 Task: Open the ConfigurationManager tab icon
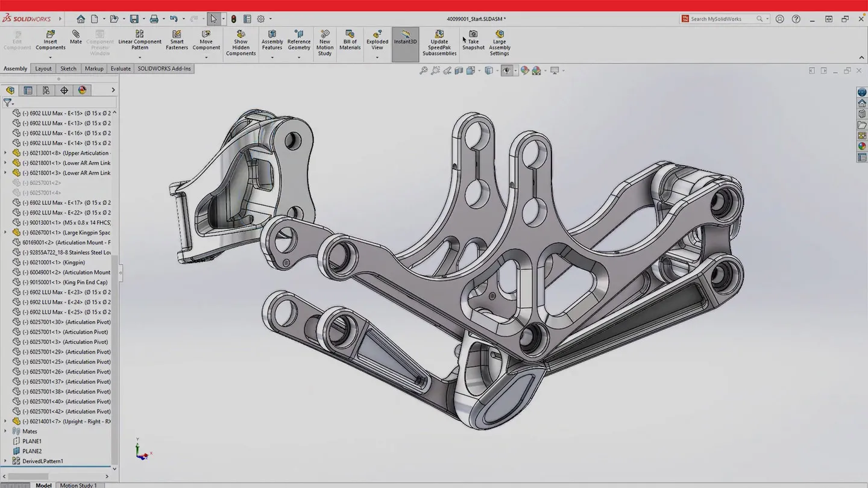pyautogui.click(x=46, y=90)
